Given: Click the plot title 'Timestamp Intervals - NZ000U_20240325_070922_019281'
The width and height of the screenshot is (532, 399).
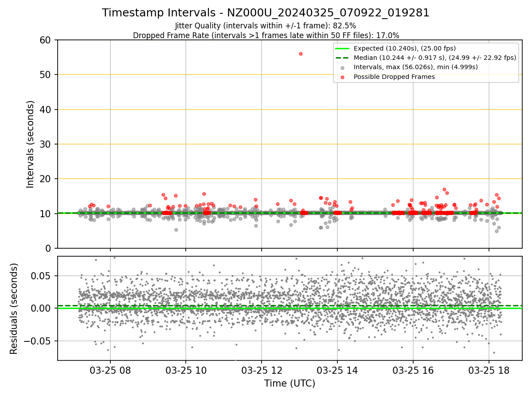Looking at the screenshot, I should coord(266,13).
